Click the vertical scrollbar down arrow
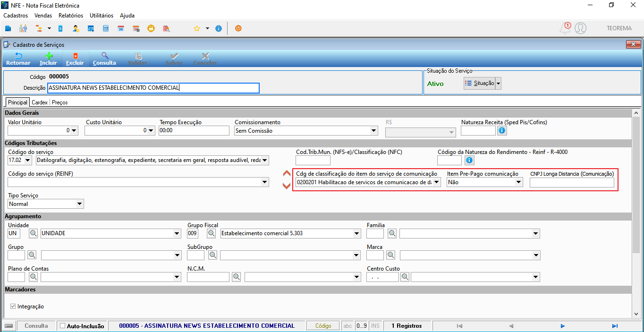Image resolution: width=644 pixels, height=332 pixels. click(x=636, y=314)
